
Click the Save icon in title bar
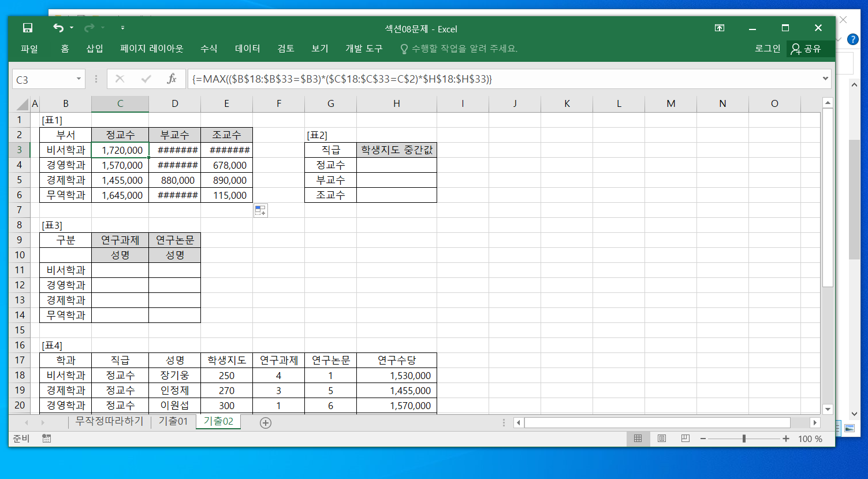(x=27, y=28)
